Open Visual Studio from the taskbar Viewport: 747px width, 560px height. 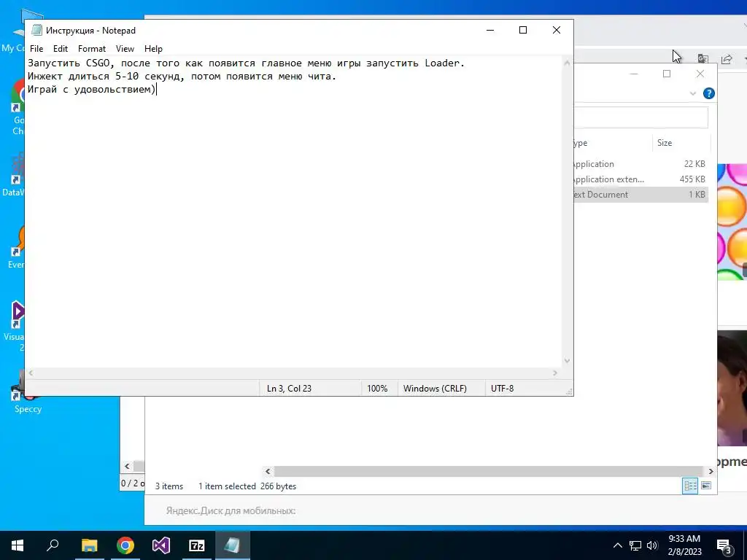click(161, 545)
